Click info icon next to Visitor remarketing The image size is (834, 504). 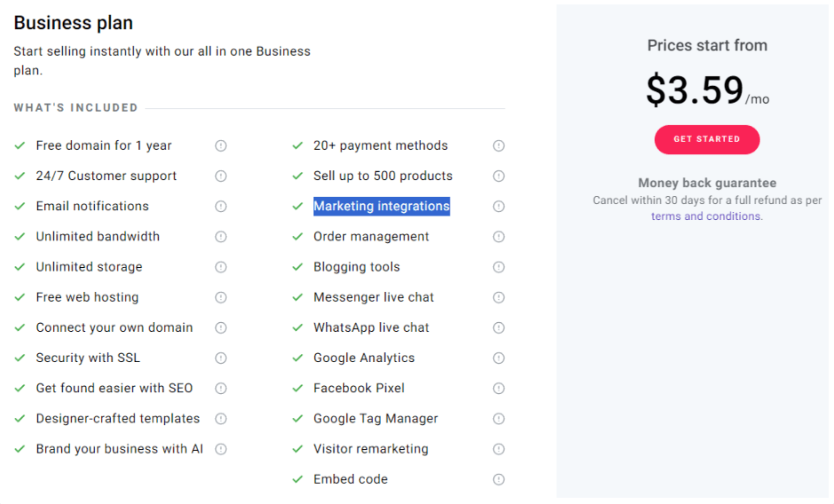(498, 449)
